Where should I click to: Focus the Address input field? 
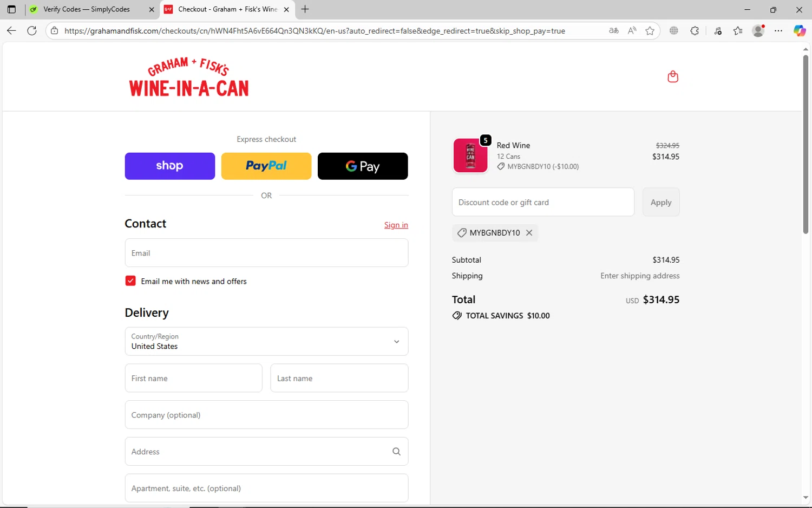(x=266, y=452)
